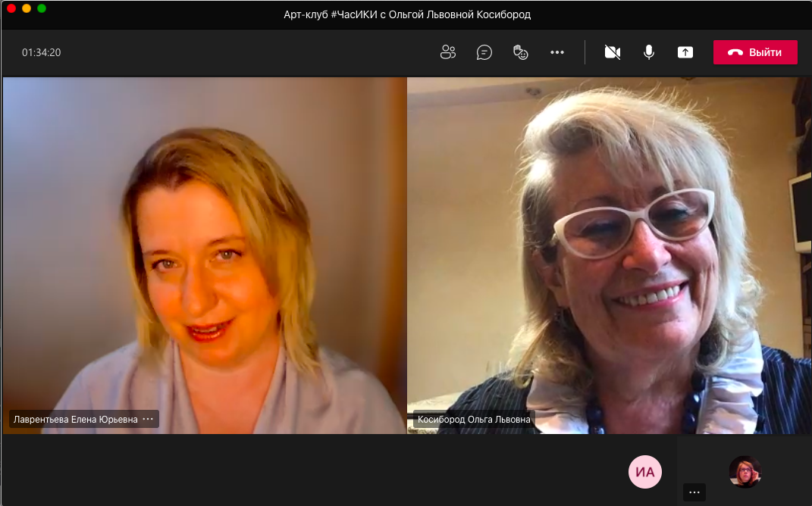Viewport: 812px width, 506px height.
Task: Click the Арт-клуб #ЧасИКИ window title
Action: point(406,14)
